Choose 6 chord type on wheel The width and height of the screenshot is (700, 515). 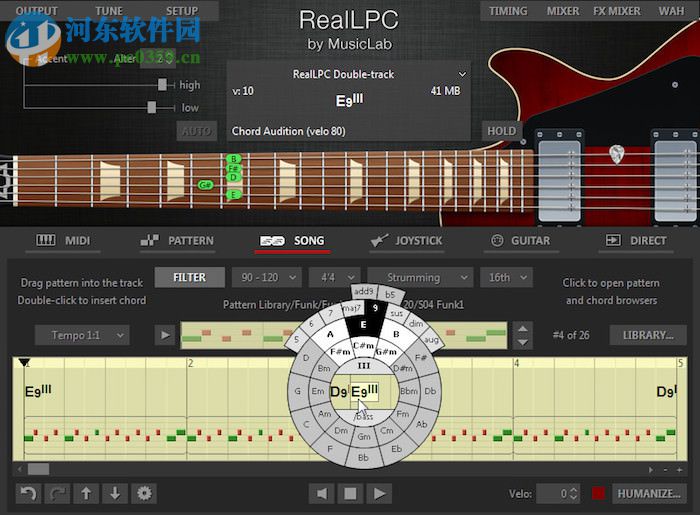coord(311,324)
